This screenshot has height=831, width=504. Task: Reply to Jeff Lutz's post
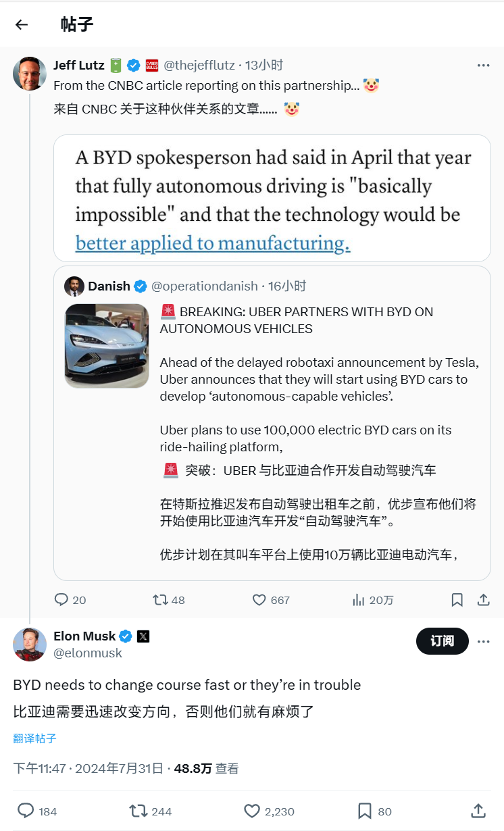point(61,600)
